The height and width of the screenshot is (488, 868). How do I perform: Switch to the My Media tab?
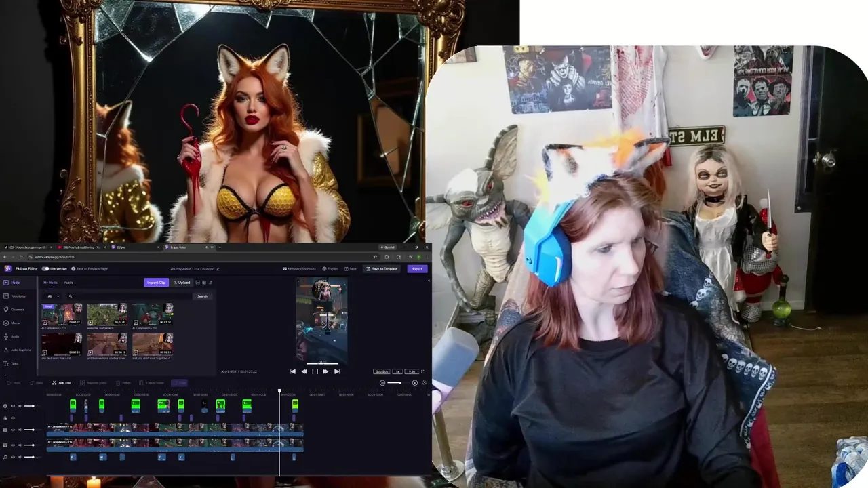point(50,283)
